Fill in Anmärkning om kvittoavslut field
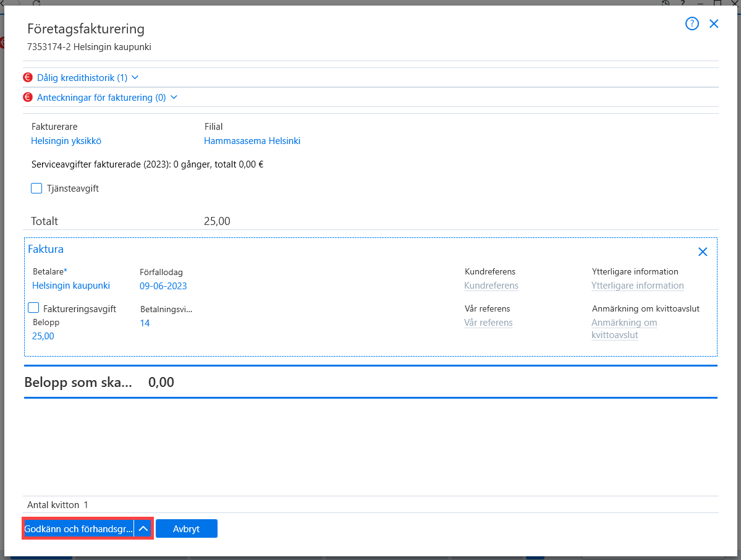Screen dimensions: 741x560 (x=624, y=328)
